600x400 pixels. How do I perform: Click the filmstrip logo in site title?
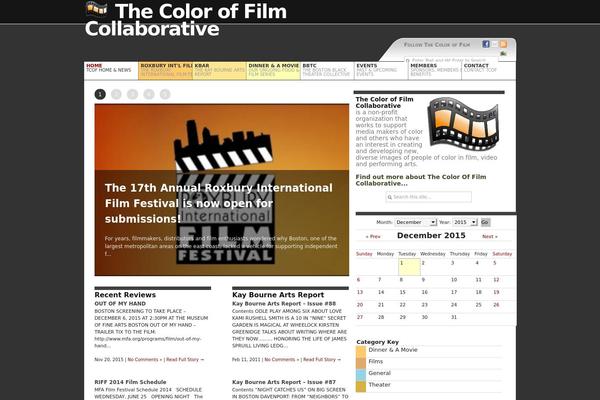[96, 8]
